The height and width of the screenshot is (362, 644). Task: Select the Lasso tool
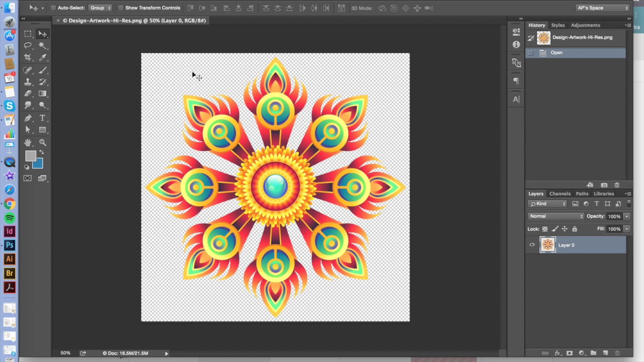(28, 45)
